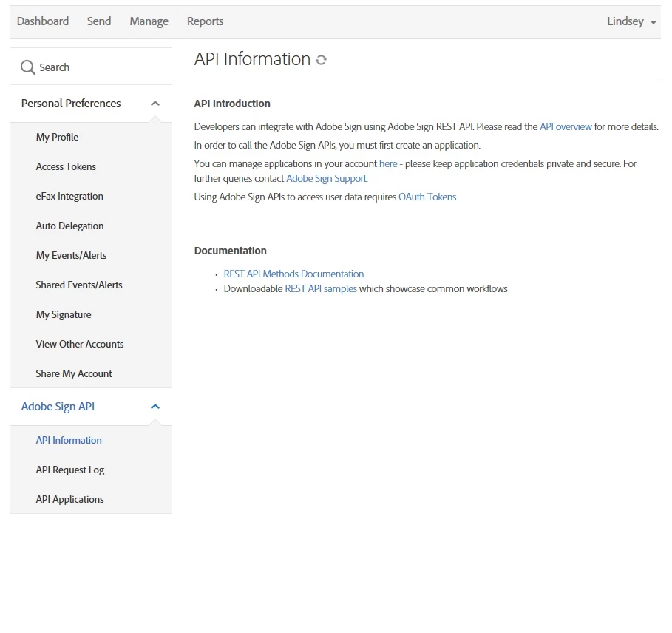Screen dimensions: 672x633
Task: Open My Events/Alerts page
Action: coord(71,255)
